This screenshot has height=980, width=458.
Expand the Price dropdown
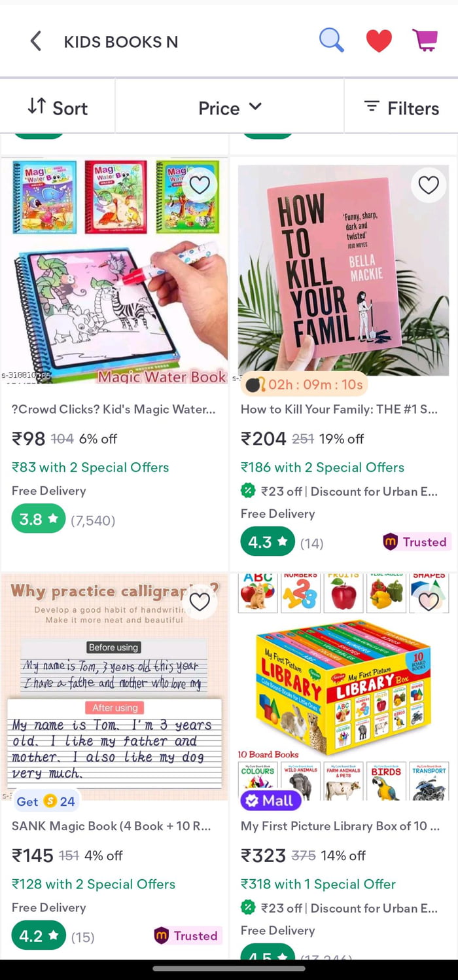click(230, 107)
